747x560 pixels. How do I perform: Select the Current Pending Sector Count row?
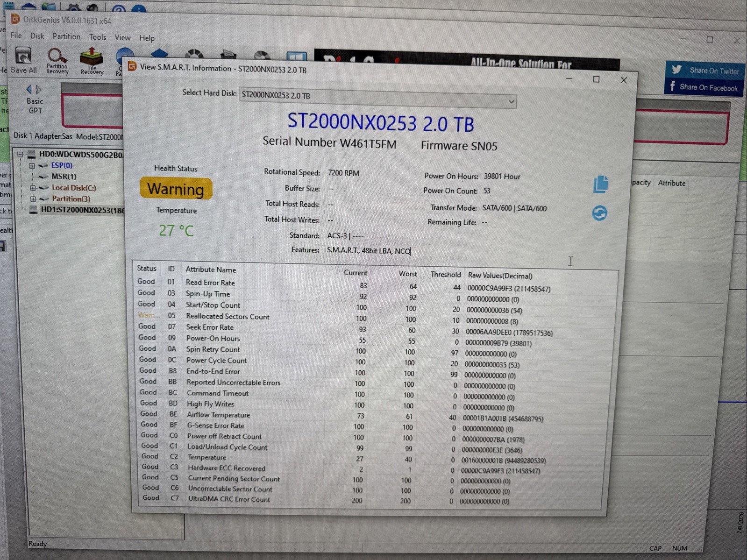pyautogui.click(x=371, y=479)
